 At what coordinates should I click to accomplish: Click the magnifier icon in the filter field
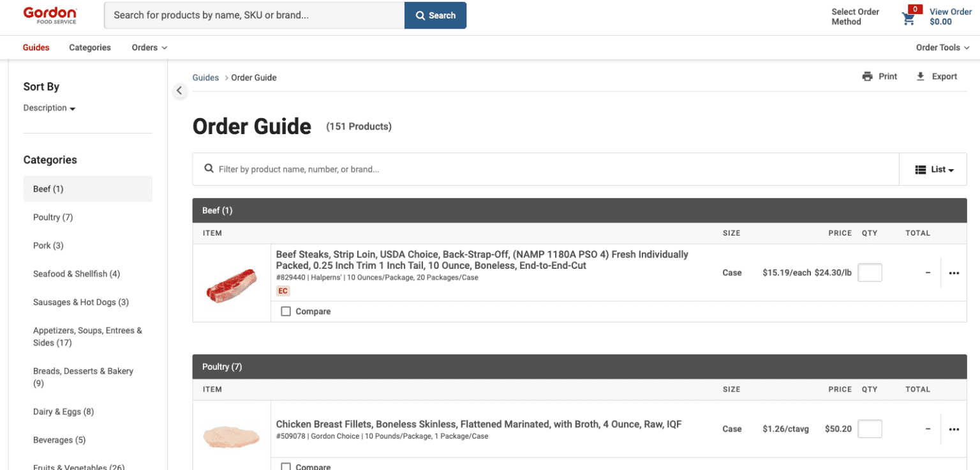click(209, 168)
